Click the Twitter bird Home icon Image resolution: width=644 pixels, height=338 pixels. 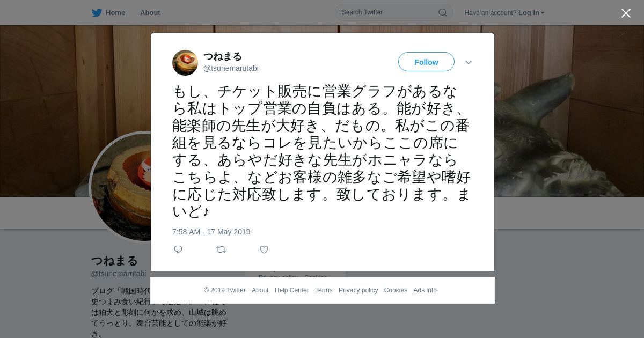click(x=97, y=13)
